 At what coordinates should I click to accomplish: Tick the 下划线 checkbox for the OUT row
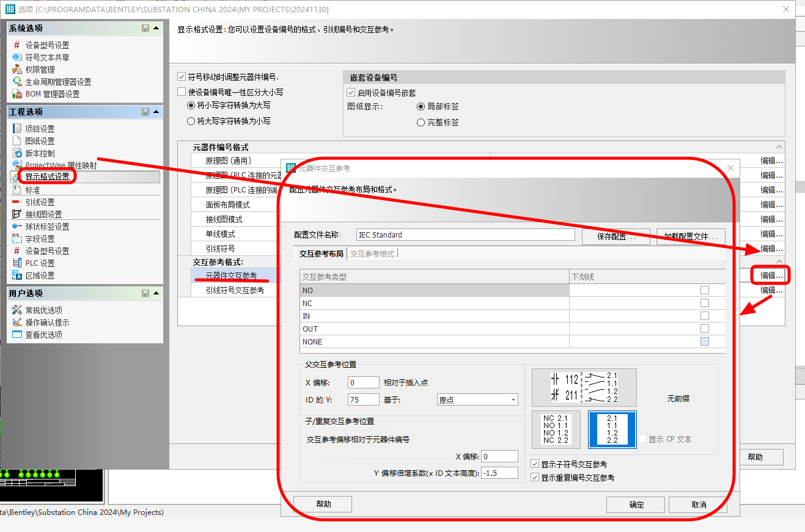[705, 329]
